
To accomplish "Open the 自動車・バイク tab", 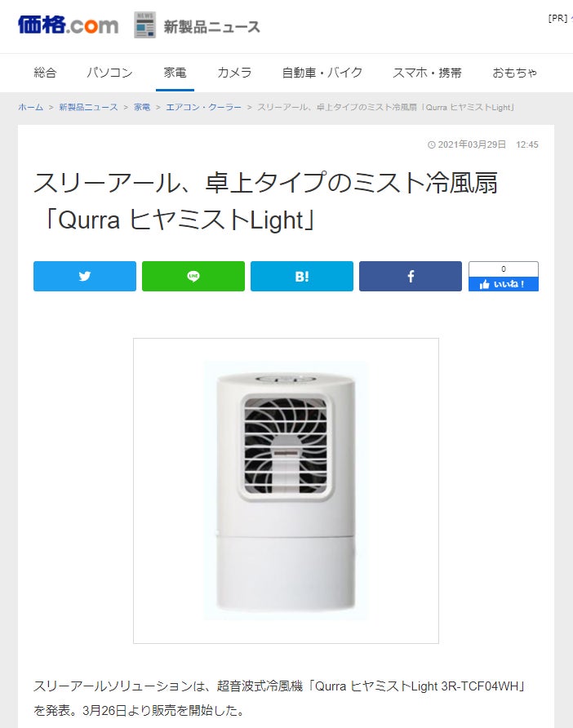I will [x=322, y=73].
